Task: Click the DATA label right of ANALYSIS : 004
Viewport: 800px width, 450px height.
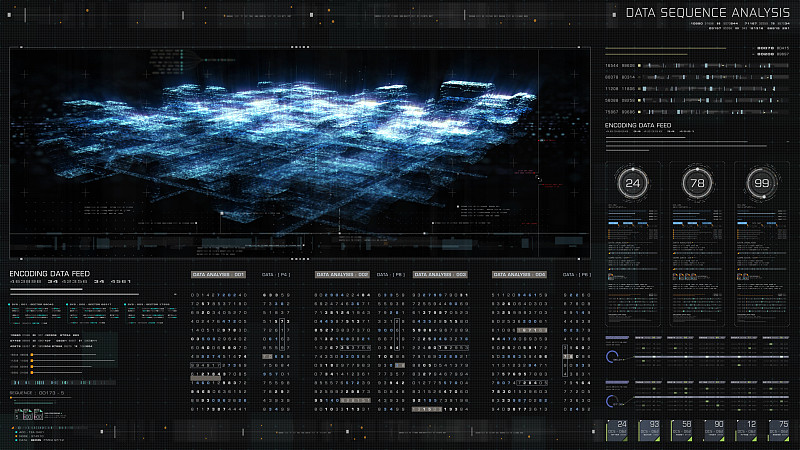Action: (x=577, y=274)
